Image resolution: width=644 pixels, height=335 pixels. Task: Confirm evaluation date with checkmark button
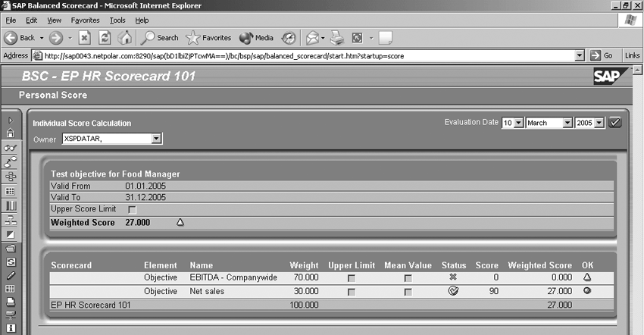pyautogui.click(x=615, y=123)
